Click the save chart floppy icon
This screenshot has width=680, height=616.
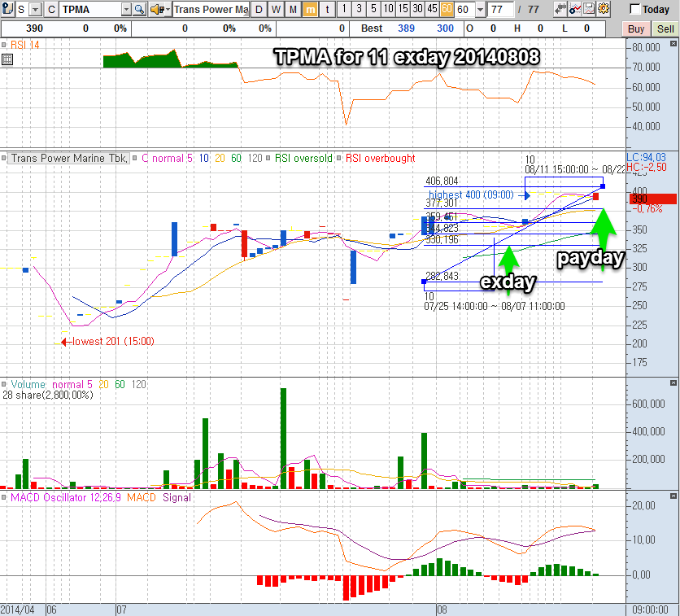pos(589,9)
